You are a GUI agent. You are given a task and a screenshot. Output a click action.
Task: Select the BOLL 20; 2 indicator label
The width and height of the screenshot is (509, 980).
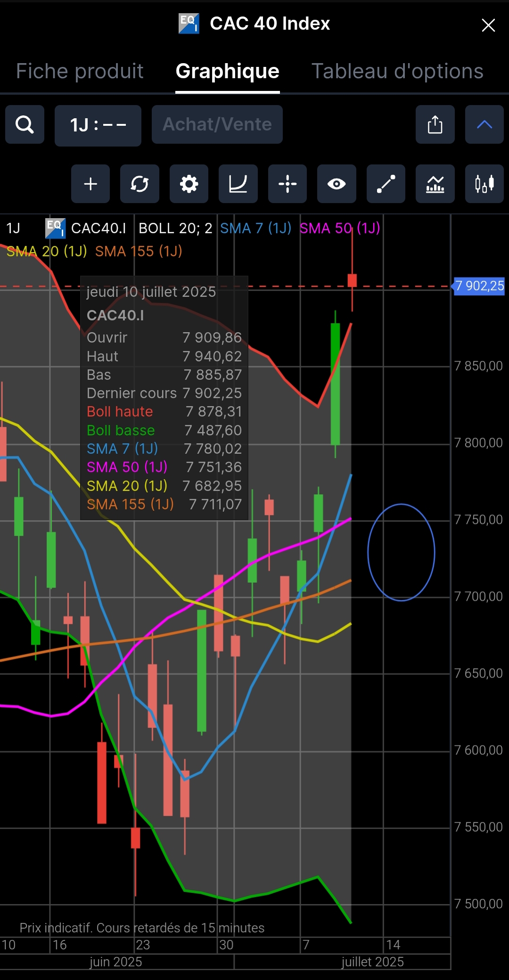click(175, 228)
